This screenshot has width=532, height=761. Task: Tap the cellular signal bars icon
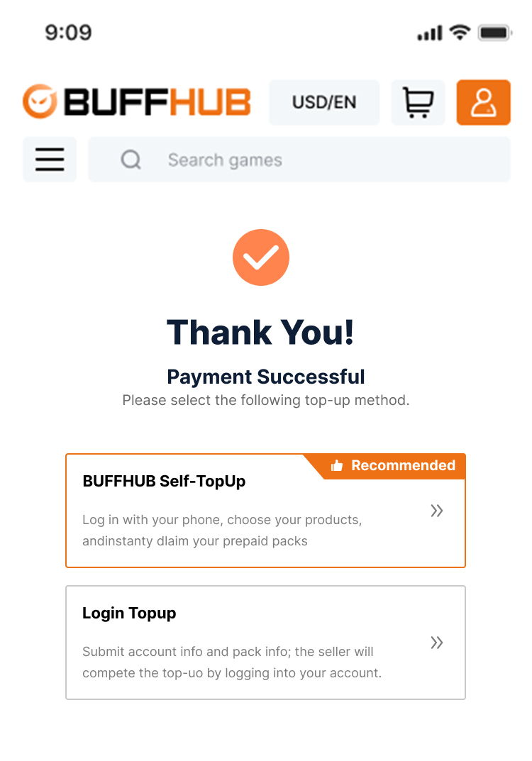pos(430,33)
